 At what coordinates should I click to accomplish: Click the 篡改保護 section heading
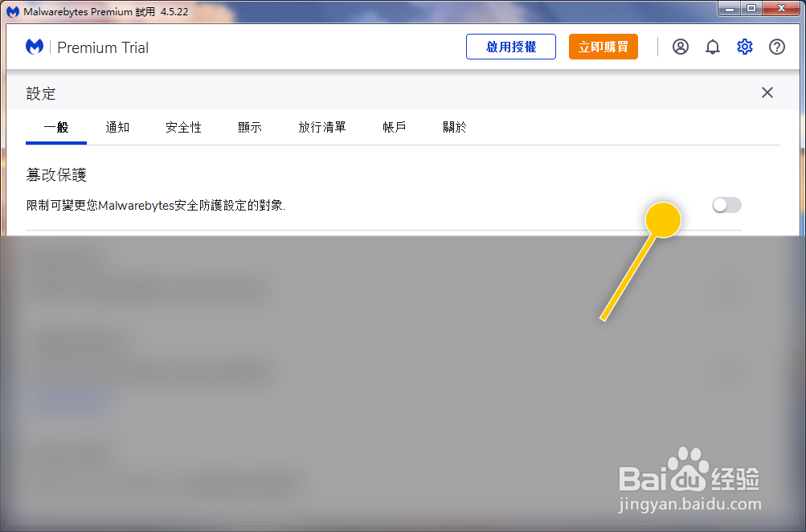[56, 174]
